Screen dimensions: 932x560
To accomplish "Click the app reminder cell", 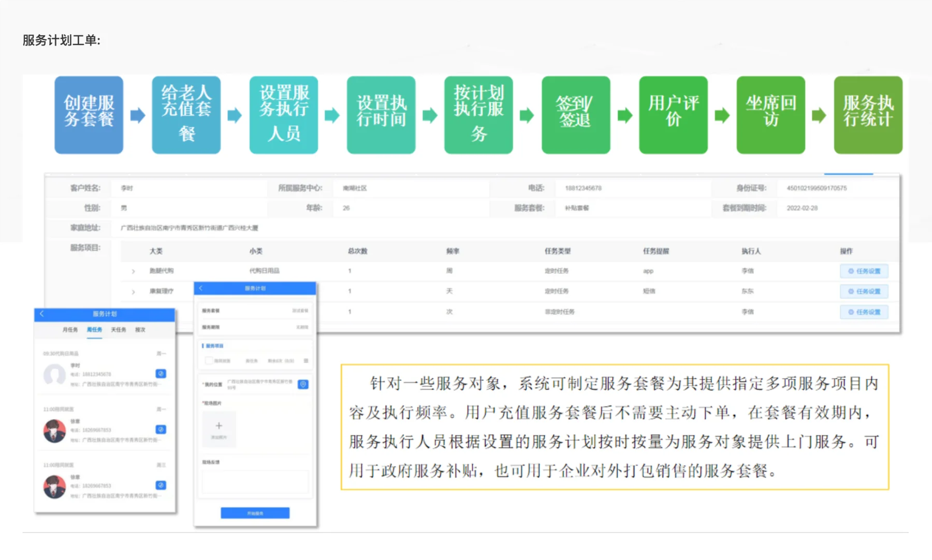I will (x=648, y=271).
